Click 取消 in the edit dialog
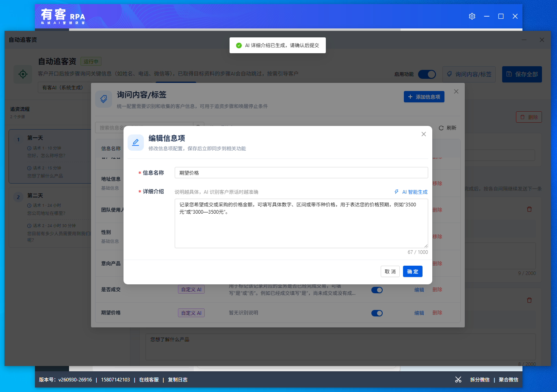This screenshot has height=392, width=557. coord(390,271)
